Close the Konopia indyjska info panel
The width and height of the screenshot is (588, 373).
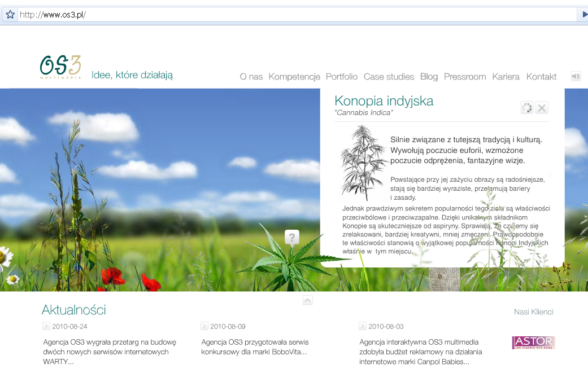542,108
